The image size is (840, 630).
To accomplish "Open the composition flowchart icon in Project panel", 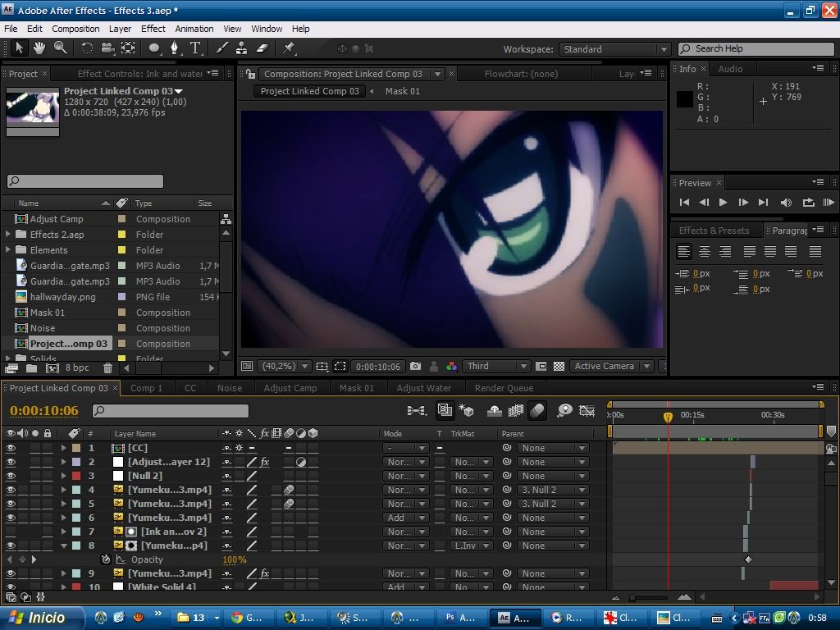I will point(226,218).
